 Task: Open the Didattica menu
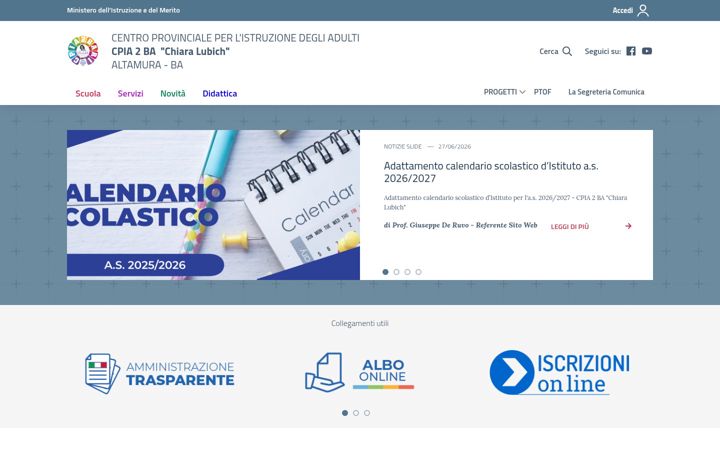(219, 93)
